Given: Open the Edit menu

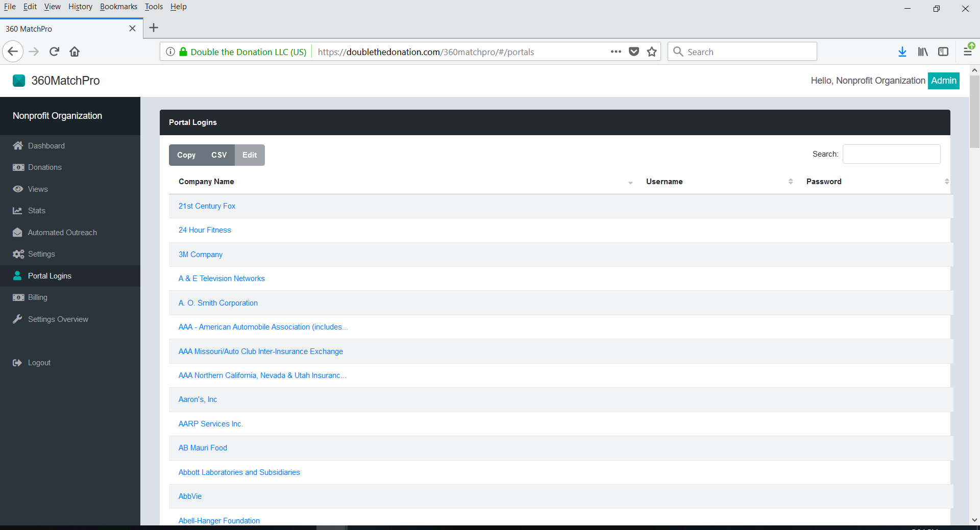Looking at the screenshot, I should tap(30, 7).
